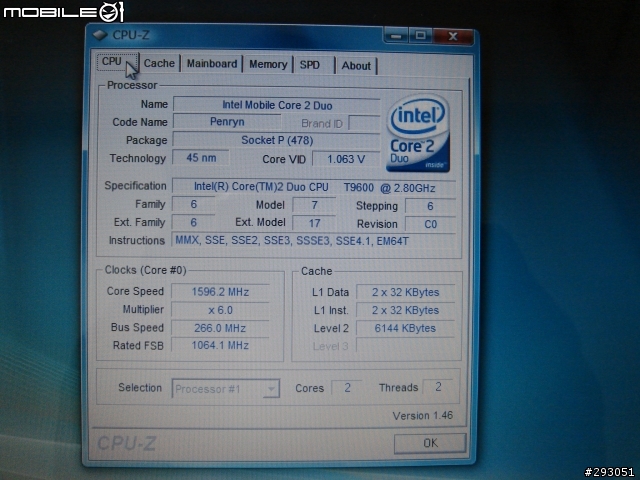Image resolution: width=640 pixels, height=480 pixels.
Task: Click the Threads count value
Action: click(438, 387)
